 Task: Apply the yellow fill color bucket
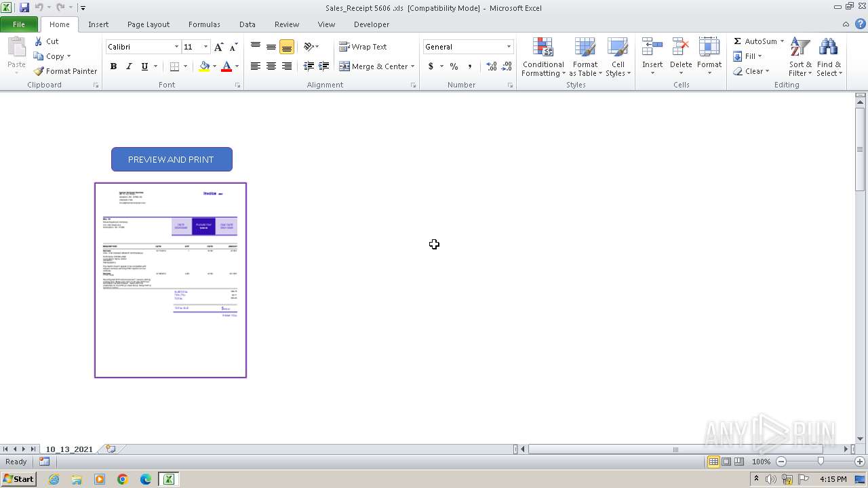[204, 66]
